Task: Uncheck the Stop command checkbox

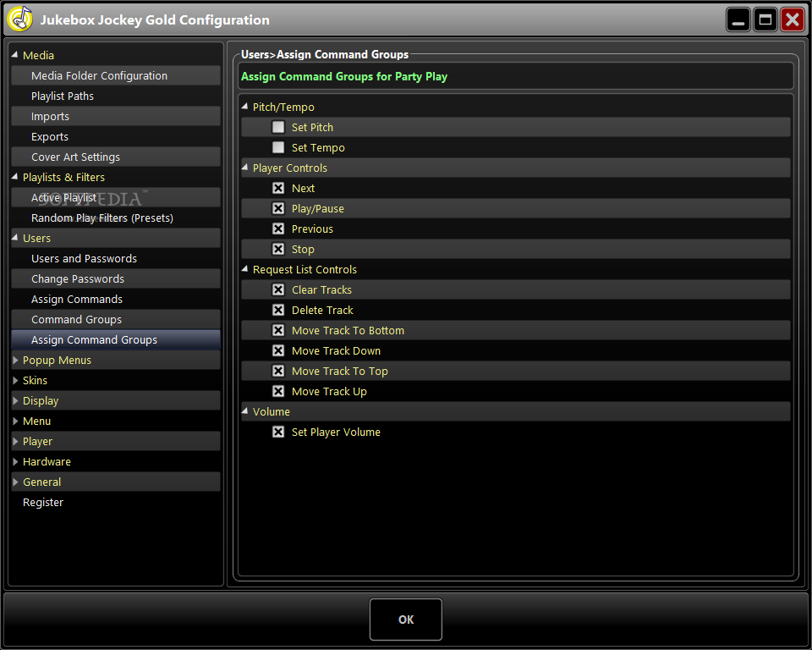Action: coord(278,249)
